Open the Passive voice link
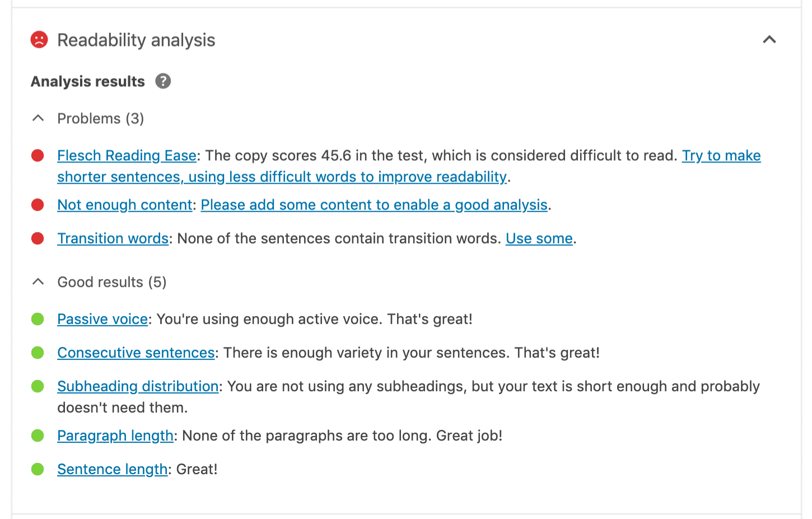812x519 pixels. [x=102, y=319]
